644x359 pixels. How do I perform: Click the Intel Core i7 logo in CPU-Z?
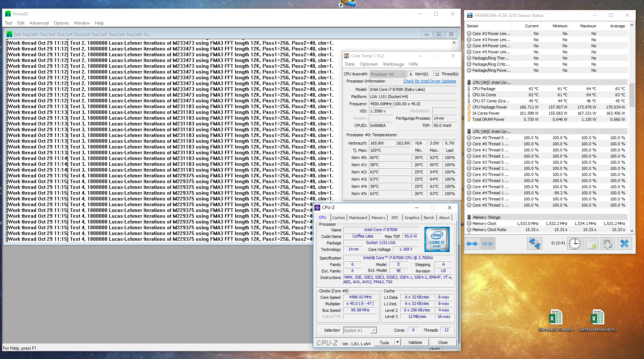click(x=437, y=239)
